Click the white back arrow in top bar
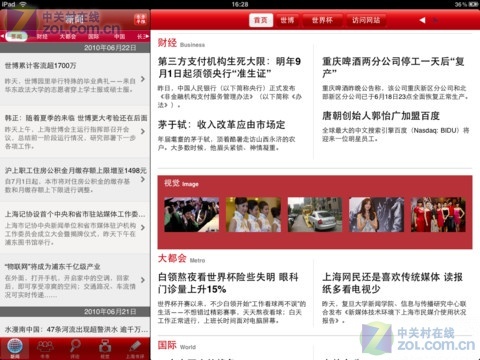Screen dimensions: 480x360 [x=422, y=20]
